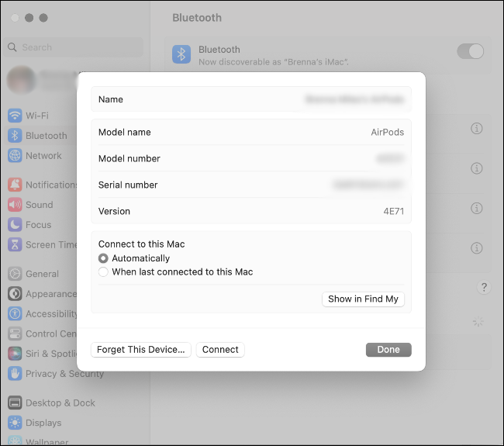Click the search magnifier icon
504x446 pixels.
pos(12,47)
